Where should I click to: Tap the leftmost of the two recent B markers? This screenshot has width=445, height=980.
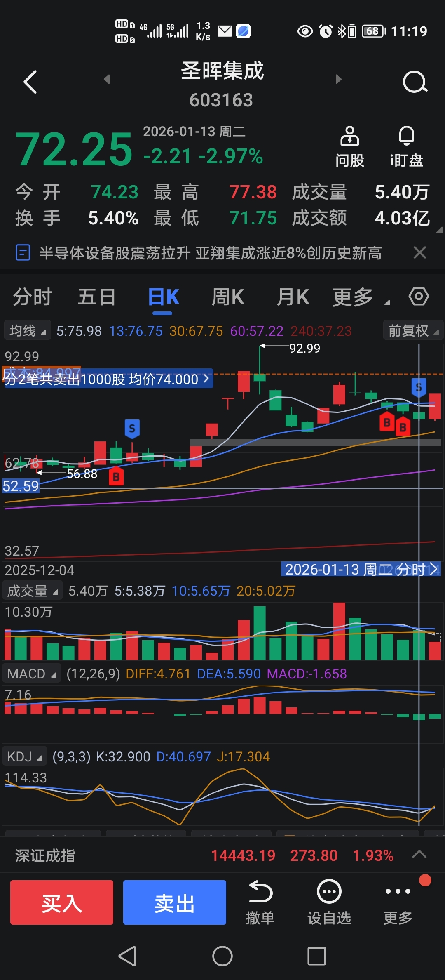(x=386, y=422)
